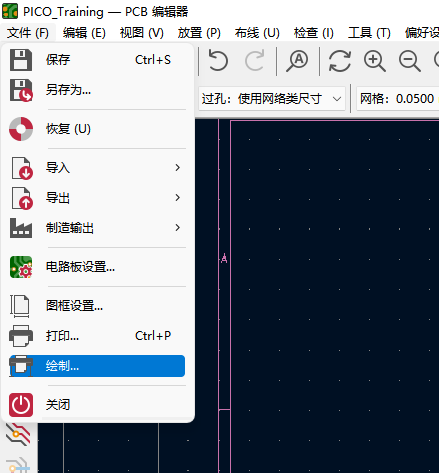Select 绘制... menu entry
The image size is (439, 473).
point(97,366)
